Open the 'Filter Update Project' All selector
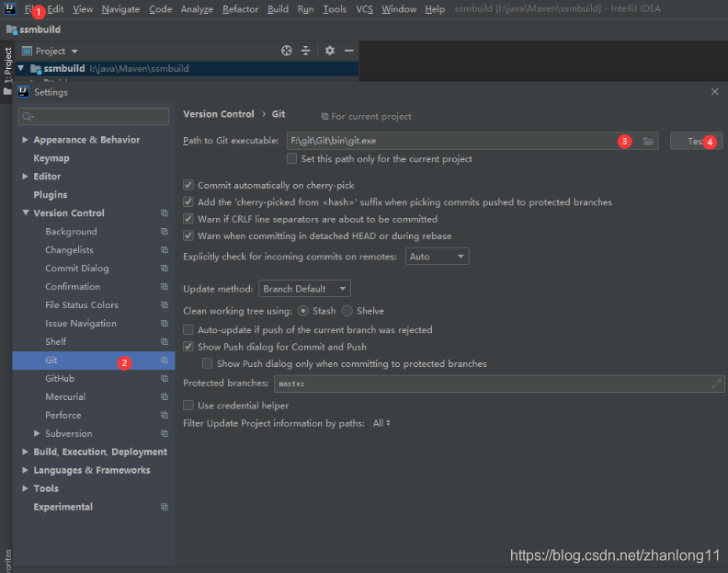The width and height of the screenshot is (728, 573). pyautogui.click(x=381, y=423)
